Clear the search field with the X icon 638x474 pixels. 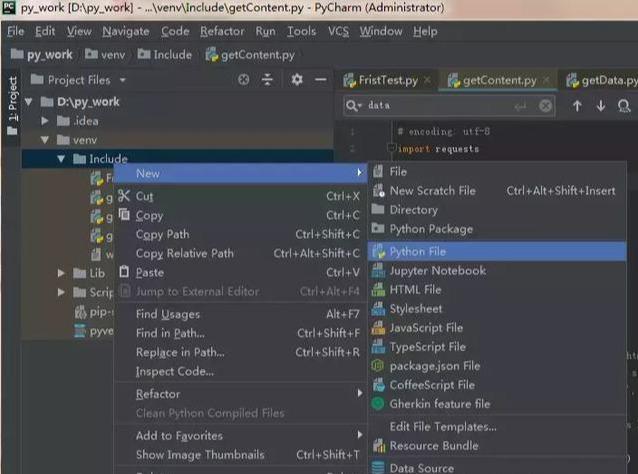(x=545, y=106)
